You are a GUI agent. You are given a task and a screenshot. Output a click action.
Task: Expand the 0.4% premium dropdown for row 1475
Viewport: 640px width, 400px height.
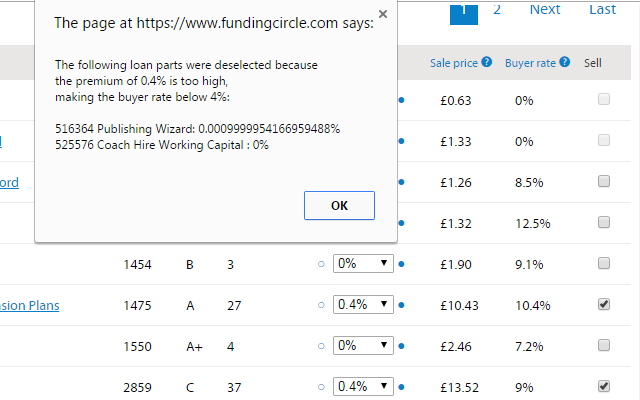(363, 305)
